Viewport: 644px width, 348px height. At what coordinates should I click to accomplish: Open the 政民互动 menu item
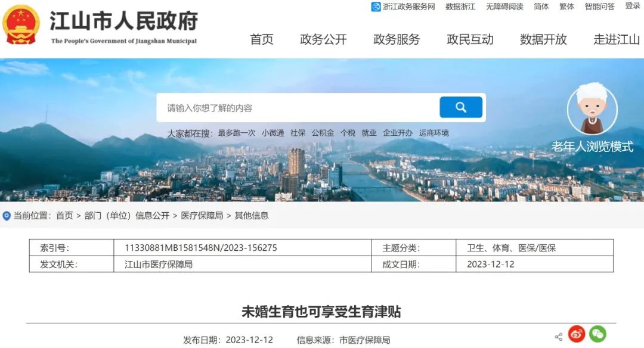click(x=470, y=39)
